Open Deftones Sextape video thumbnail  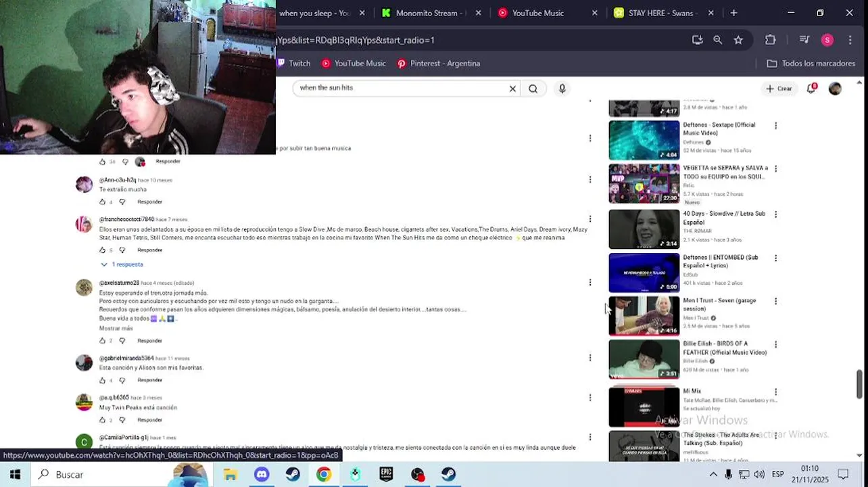(644, 140)
